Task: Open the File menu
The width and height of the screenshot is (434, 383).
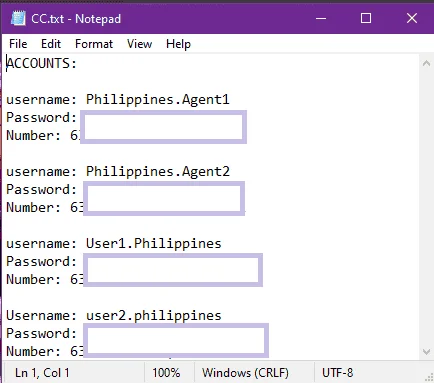Action: 18,44
